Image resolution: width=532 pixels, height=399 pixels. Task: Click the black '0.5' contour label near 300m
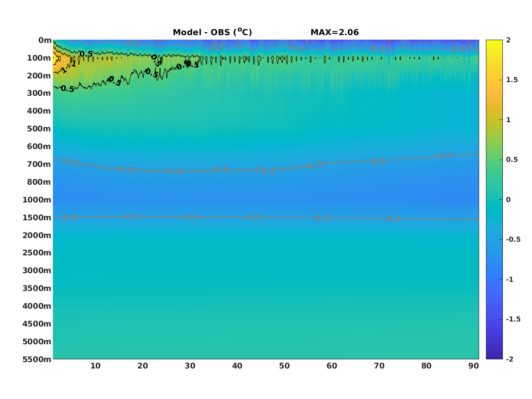coord(67,89)
